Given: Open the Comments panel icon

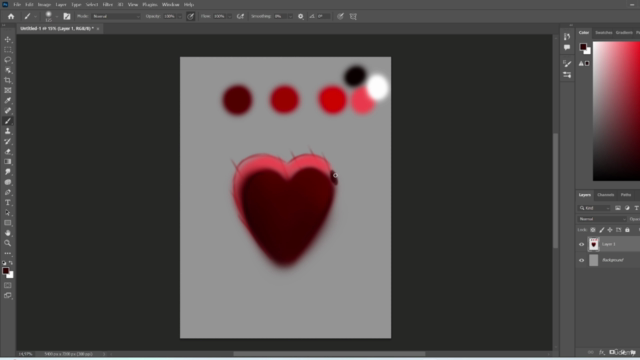Looking at the screenshot, I should click(567, 47).
